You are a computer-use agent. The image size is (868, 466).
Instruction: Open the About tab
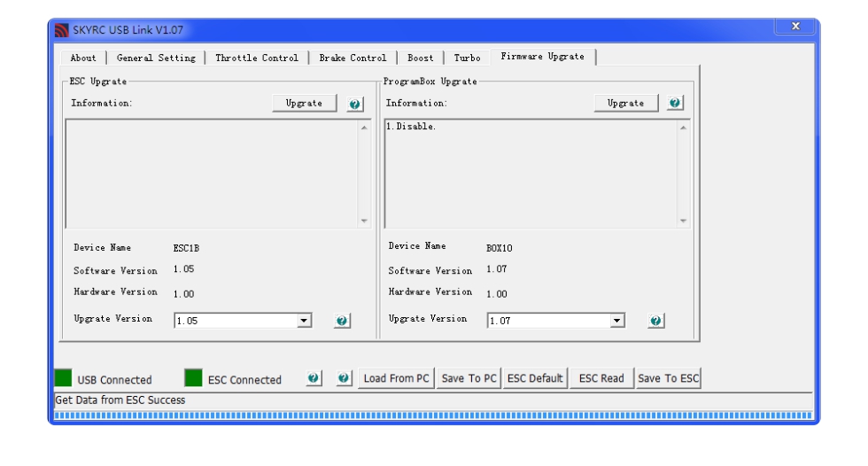(83, 58)
